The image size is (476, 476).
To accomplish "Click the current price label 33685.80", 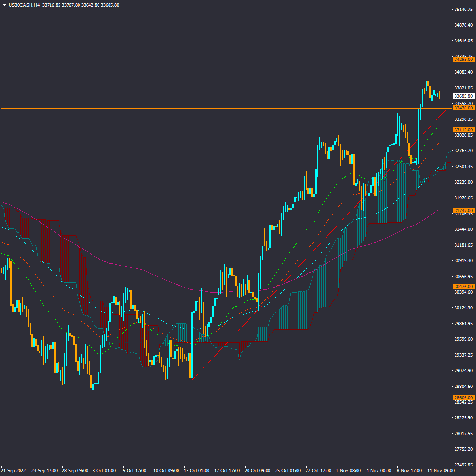I will click(463, 96).
